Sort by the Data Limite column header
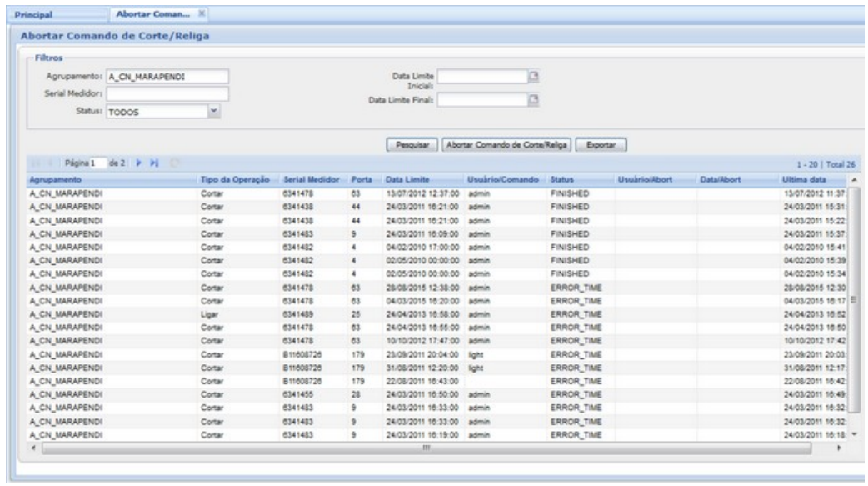Viewport: 868px width, 486px height. pos(405,180)
